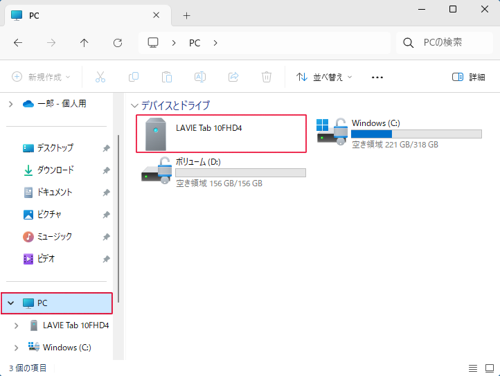Viewport: 500px width, 376px height.
Task: Collapse the デバイスとドライブ group
Action: (x=134, y=106)
